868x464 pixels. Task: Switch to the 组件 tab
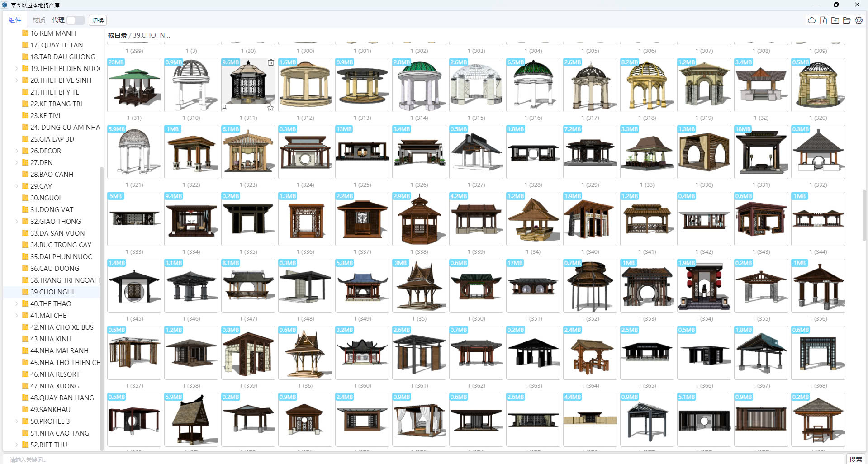point(15,20)
